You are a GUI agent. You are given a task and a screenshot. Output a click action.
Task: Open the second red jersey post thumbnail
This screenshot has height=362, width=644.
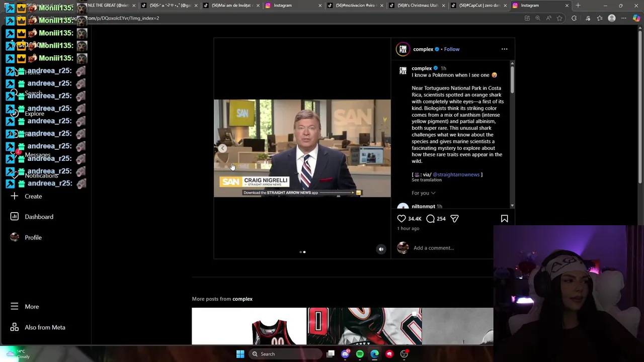364,326
